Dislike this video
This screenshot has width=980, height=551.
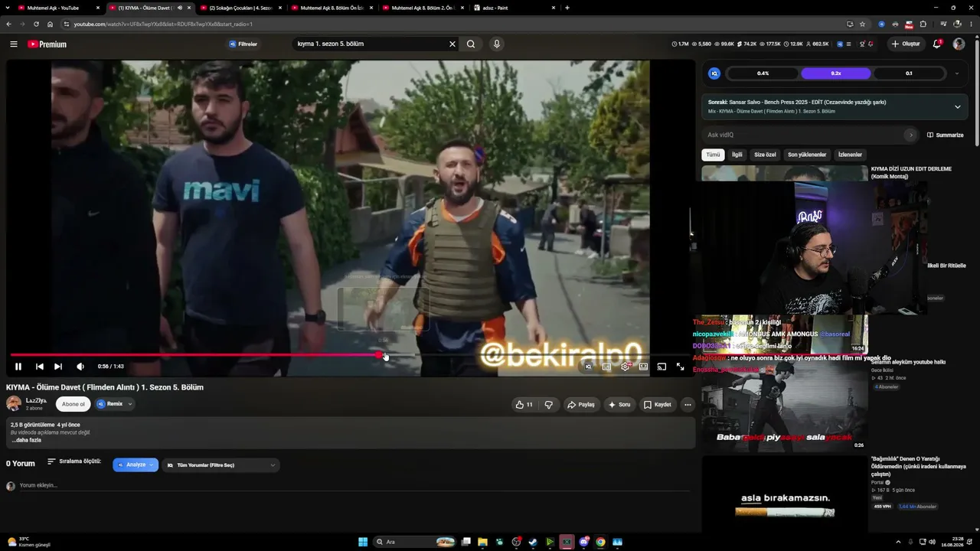(x=548, y=404)
